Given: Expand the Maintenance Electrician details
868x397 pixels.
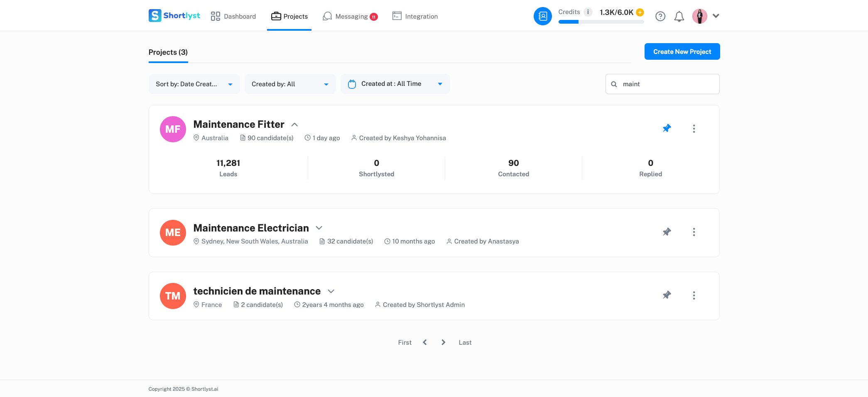Looking at the screenshot, I should [319, 228].
